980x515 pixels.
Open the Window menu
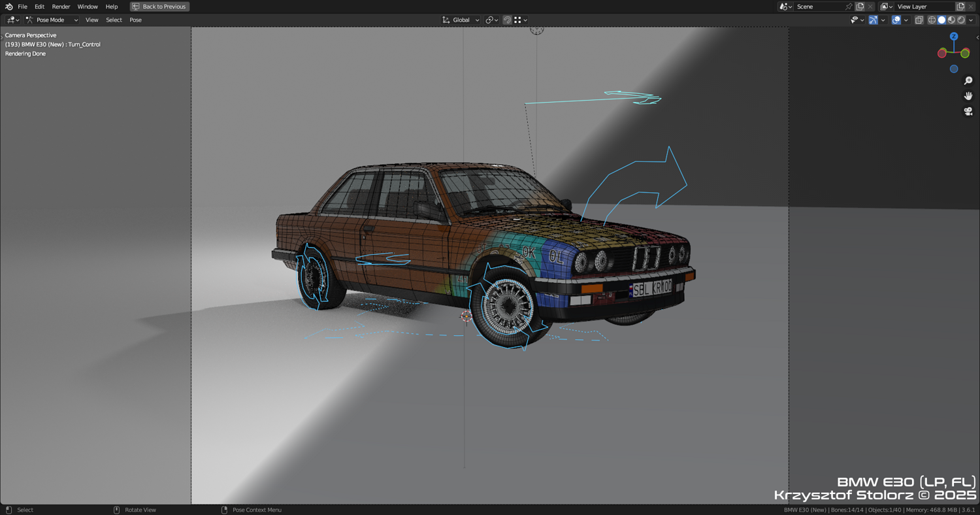88,7
